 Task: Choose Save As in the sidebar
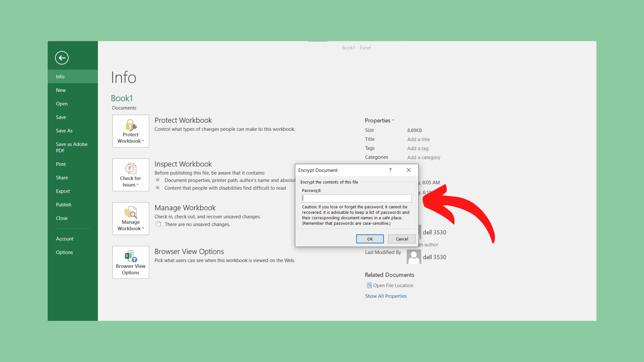(x=73, y=131)
